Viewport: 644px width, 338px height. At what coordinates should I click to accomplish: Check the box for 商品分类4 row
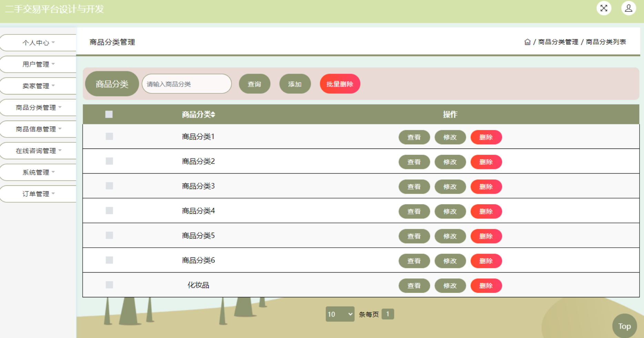point(109,211)
